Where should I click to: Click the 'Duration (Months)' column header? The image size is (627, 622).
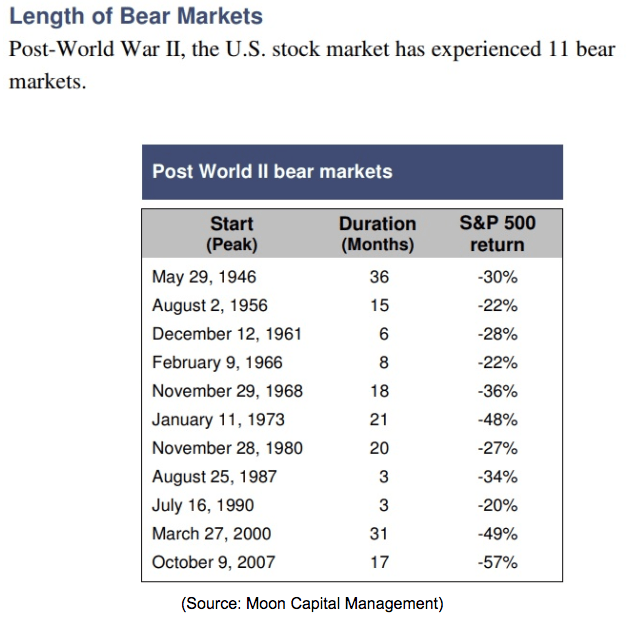tap(377, 234)
